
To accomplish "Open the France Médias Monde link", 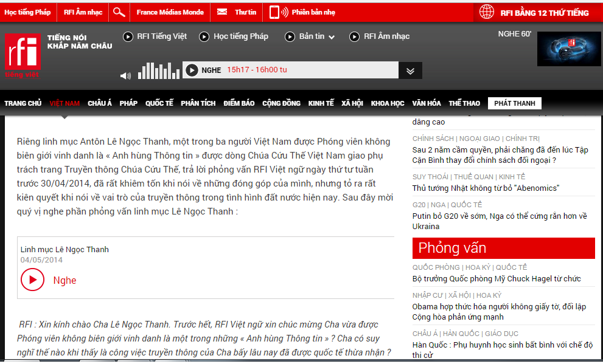I will click(170, 12).
